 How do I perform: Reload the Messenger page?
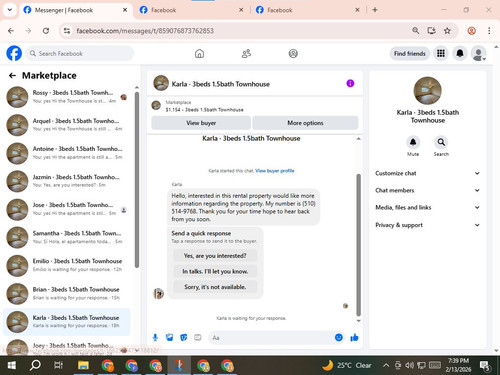click(x=46, y=31)
